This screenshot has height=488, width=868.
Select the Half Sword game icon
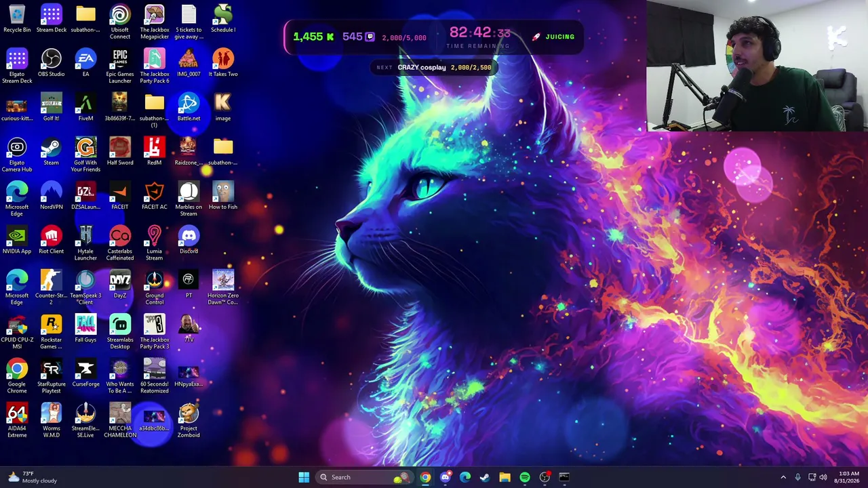point(120,152)
